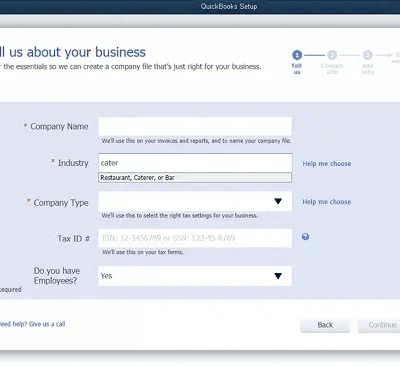Viewport: 400px width, 366px height.
Task: Select step 2 Contact info circle
Action: [332, 55]
